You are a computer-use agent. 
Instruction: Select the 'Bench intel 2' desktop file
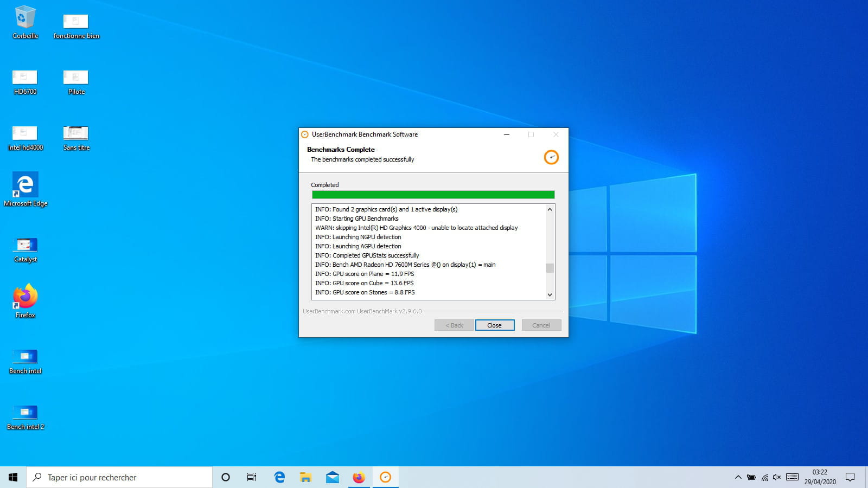(25, 417)
